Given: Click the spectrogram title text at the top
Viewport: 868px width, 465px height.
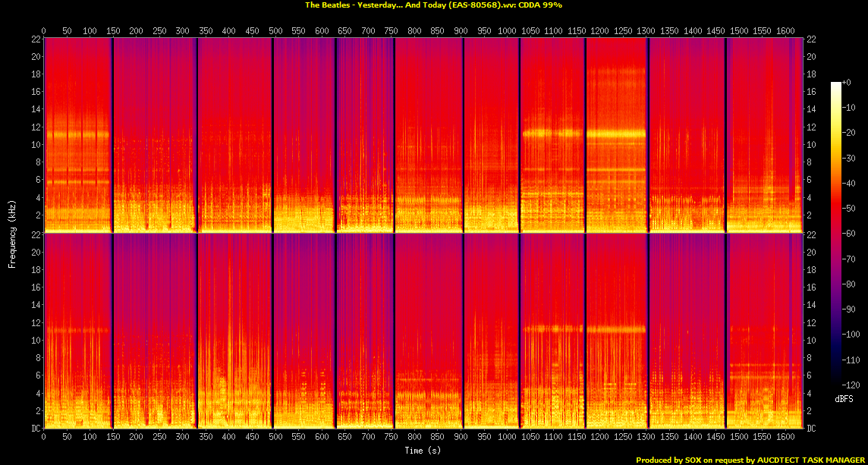Looking at the screenshot, I should coord(433,5).
